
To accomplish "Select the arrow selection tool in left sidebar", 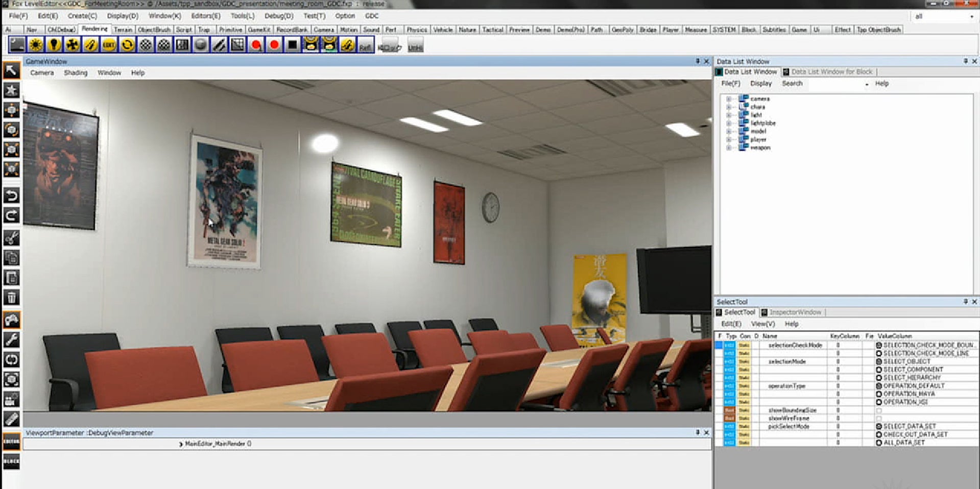I will (11, 70).
